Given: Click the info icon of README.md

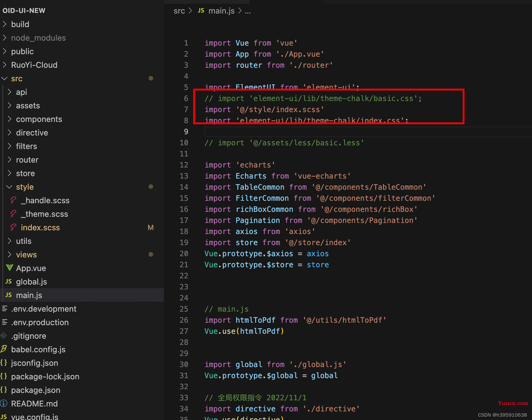Looking at the screenshot, I should (4, 403).
